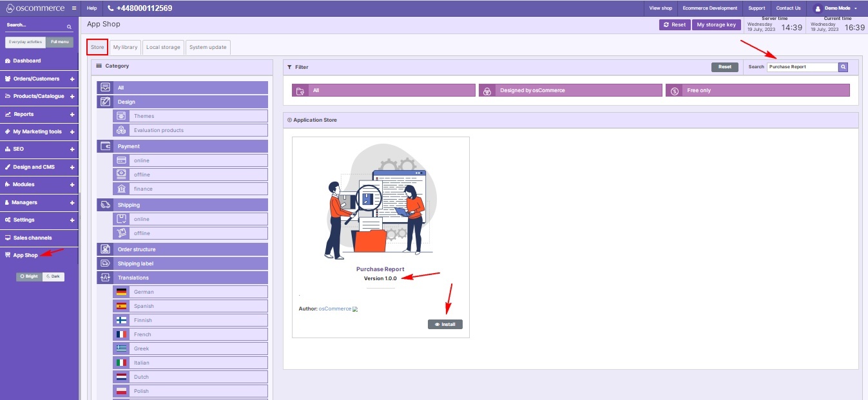Click the hamburger menu icon beside oscommerce logo

[x=74, y=8]
